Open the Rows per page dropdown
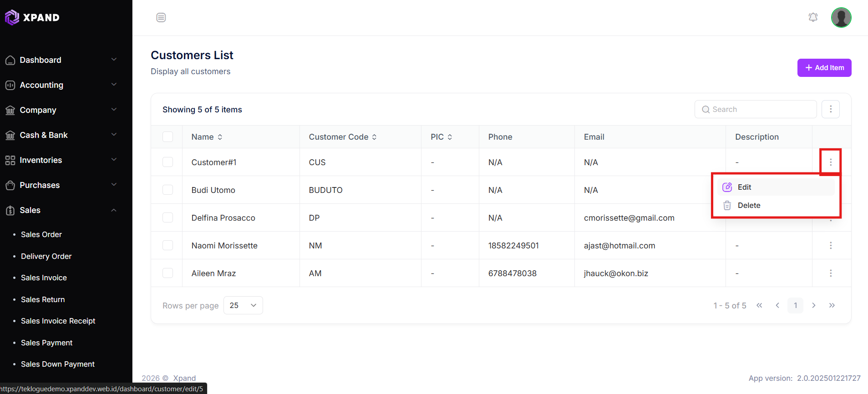The width and height of the screenshot is (868, 394). pos(243,305)
